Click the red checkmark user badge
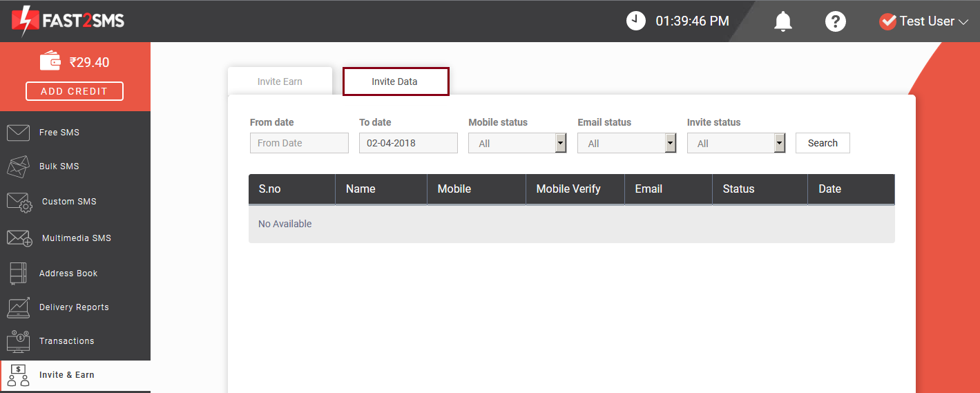 tap(887, 21)
